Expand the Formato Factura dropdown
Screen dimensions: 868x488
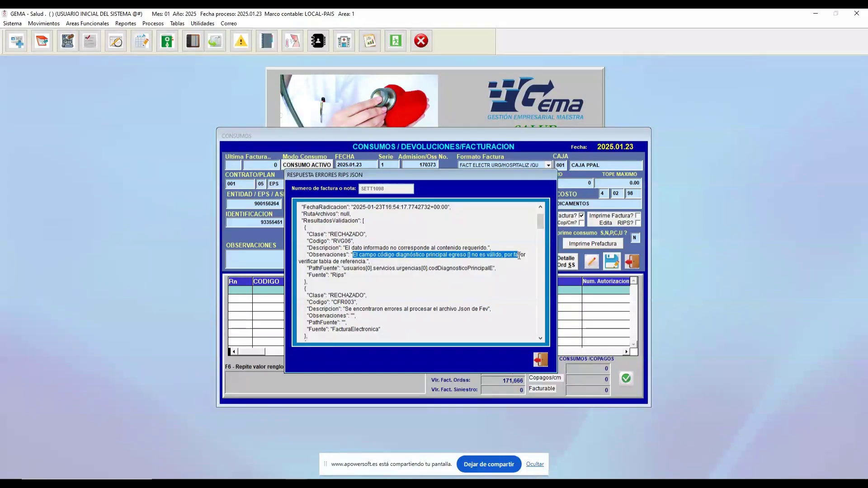click(548, 165)
